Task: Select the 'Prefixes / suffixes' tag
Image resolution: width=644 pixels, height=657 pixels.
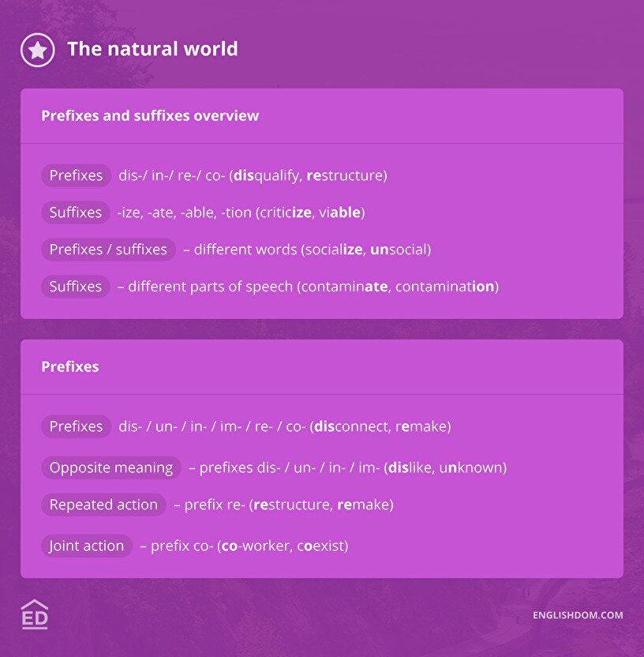Action: [108, 250]
